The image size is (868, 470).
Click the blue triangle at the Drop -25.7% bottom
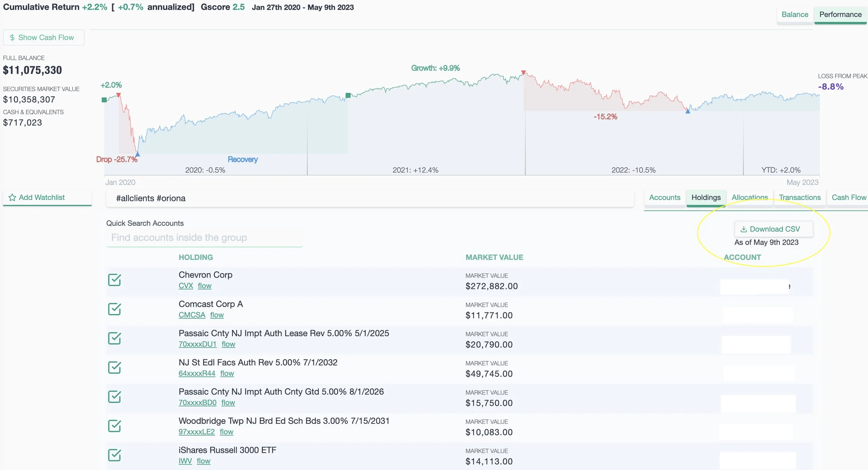pos(137,154)
